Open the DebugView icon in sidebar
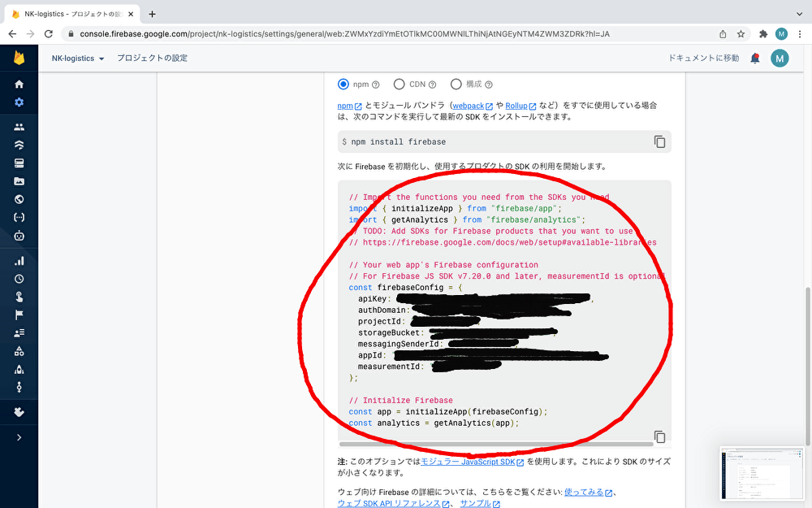Viewport: 812px width, 508px height. tap(19, 387)
